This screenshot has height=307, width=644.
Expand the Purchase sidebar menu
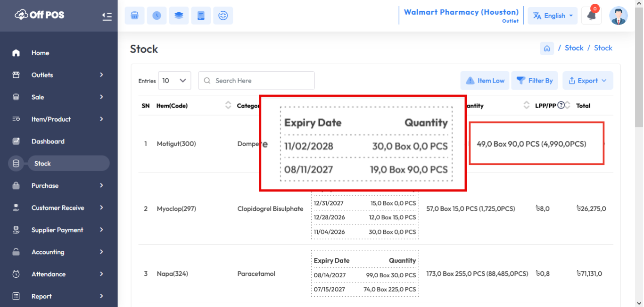click(58, 186)
